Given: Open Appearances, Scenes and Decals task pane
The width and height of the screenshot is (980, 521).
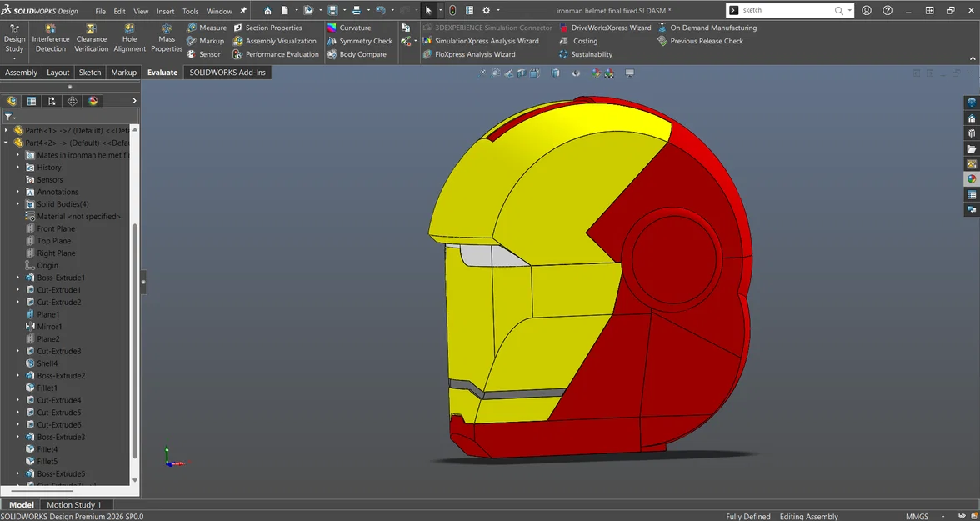Looking at the screenshot, I should (x=970, y=179).
